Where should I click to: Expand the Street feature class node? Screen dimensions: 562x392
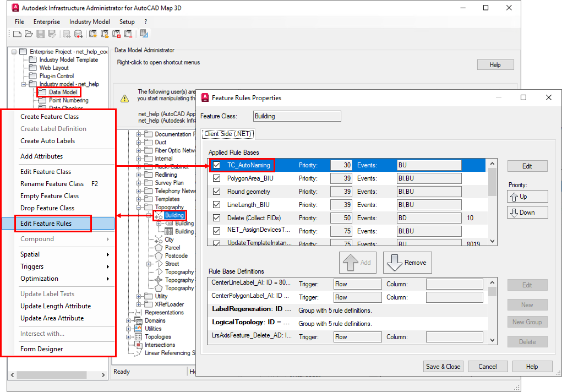(x=149, y=264)
